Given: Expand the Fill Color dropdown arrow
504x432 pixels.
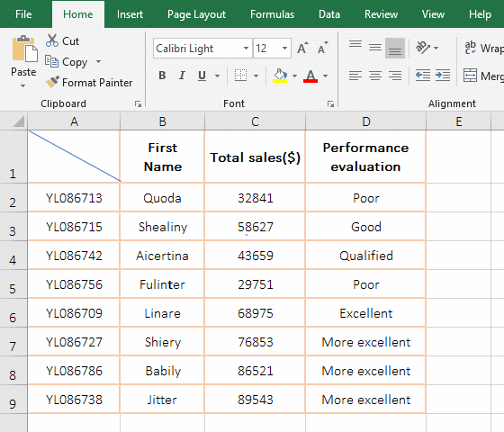Looking at the screenshot, I should click(294, 76).
